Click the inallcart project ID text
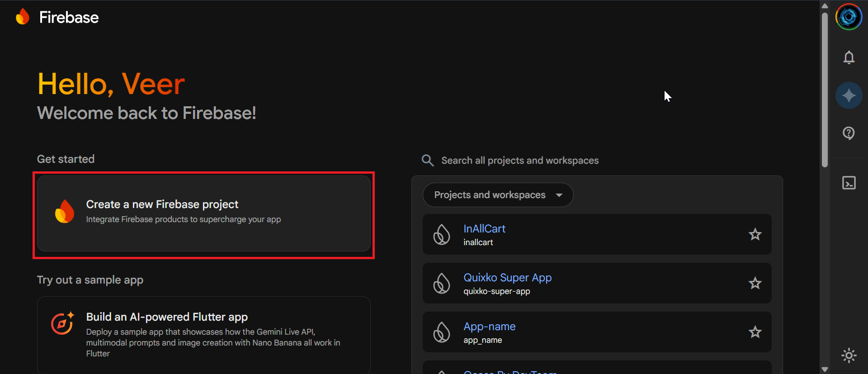Image resolution: width=868 pixels, height=374 pixels. [478, 242]
